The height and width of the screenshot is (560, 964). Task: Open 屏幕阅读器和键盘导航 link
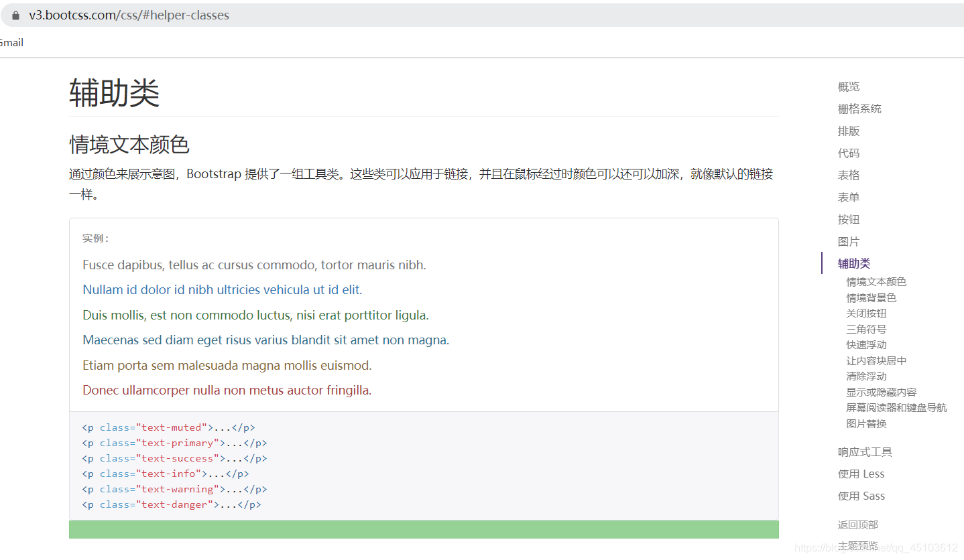[896, 407]
